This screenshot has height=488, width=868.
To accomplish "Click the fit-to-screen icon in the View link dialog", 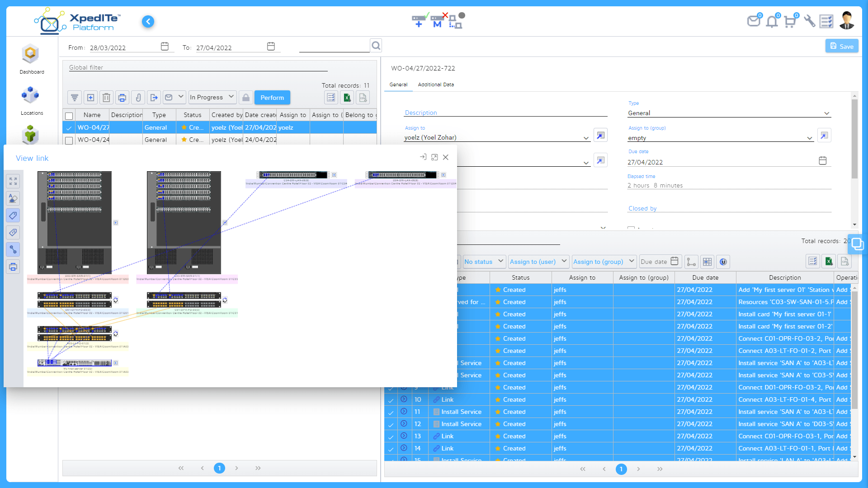I will [13, 181].
